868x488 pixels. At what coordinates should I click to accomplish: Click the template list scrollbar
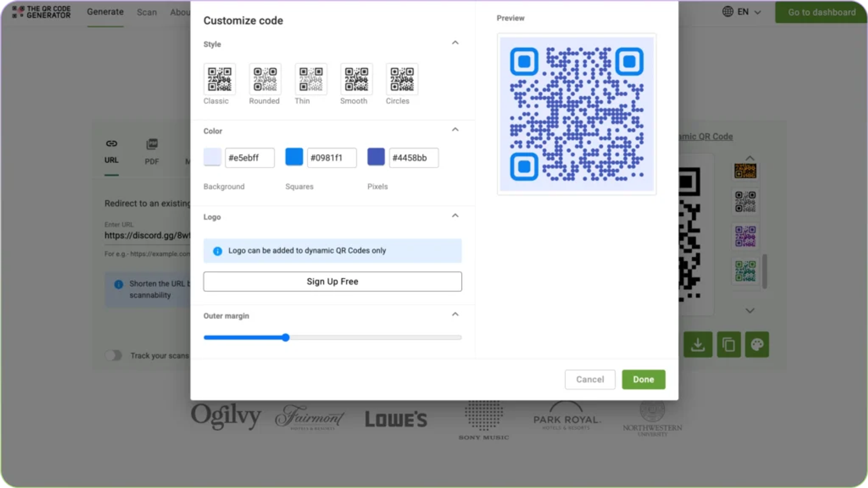pyautogui.click(x=764, y=271)
